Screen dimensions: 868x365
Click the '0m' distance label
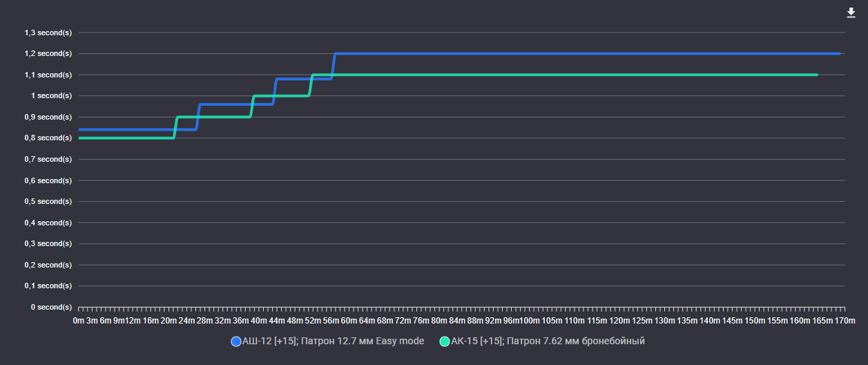tap(79, 321)
